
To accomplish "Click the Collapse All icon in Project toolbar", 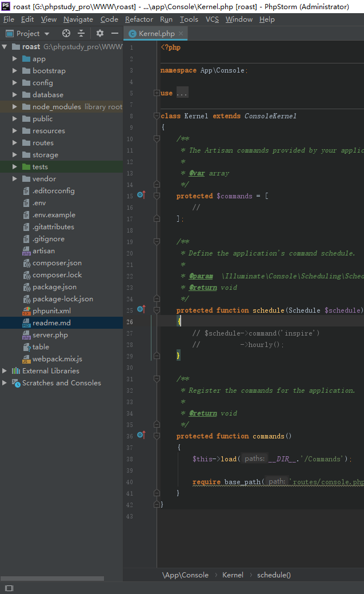I will 81,33.
